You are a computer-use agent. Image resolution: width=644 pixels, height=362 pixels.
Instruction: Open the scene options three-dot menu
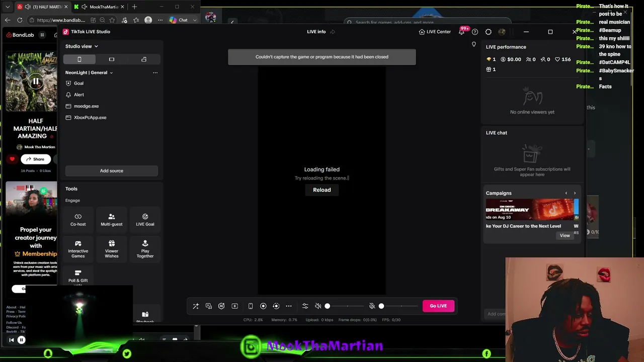pyautogui.click(x=155, y=72)
